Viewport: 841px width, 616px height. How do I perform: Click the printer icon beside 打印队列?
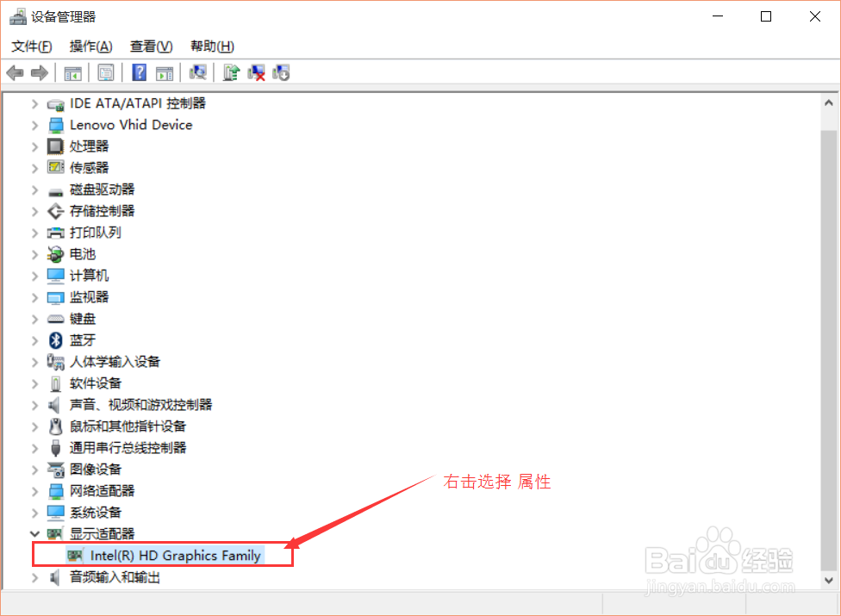(55, 233)
